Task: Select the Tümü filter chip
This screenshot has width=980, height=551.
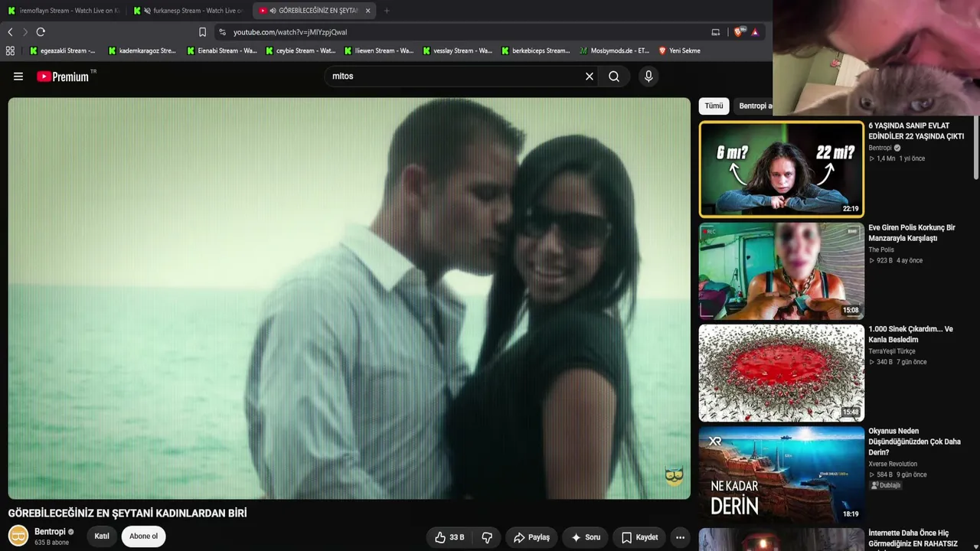Action: (714, 106)
